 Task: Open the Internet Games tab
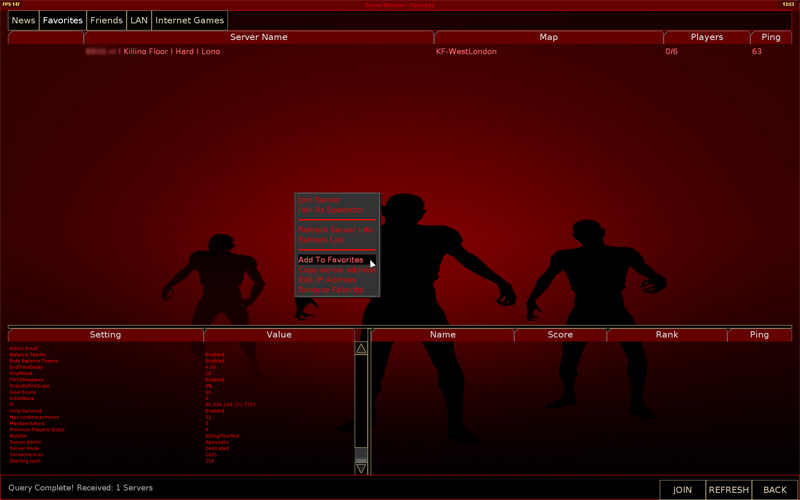pos(189,20)
